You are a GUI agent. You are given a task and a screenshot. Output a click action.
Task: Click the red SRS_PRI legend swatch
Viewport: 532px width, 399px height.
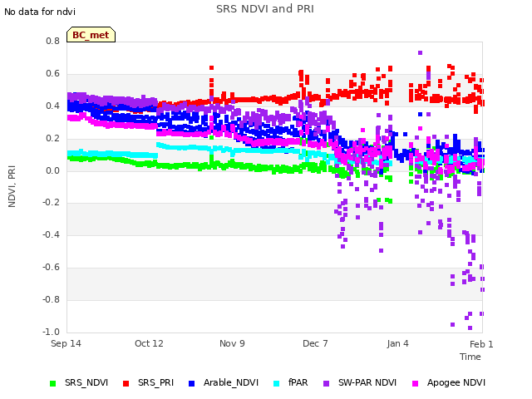pyautogui.click(x=126, y=383)
